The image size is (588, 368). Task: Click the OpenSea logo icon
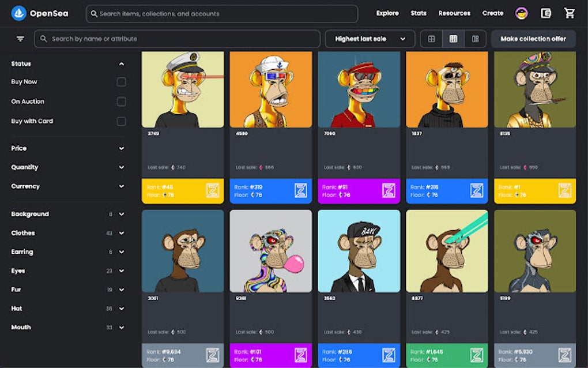18,13
